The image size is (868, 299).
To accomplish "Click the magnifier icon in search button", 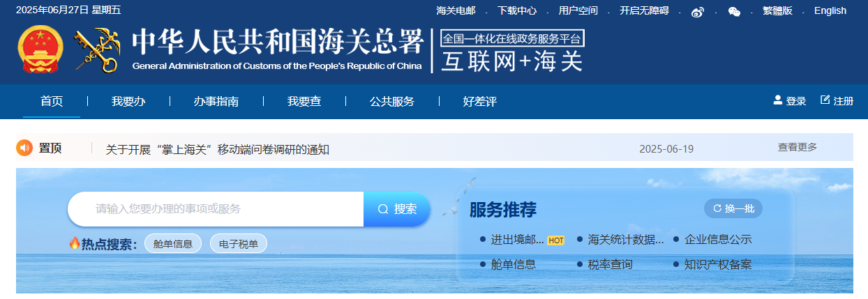I will click(x=383, y=209).
